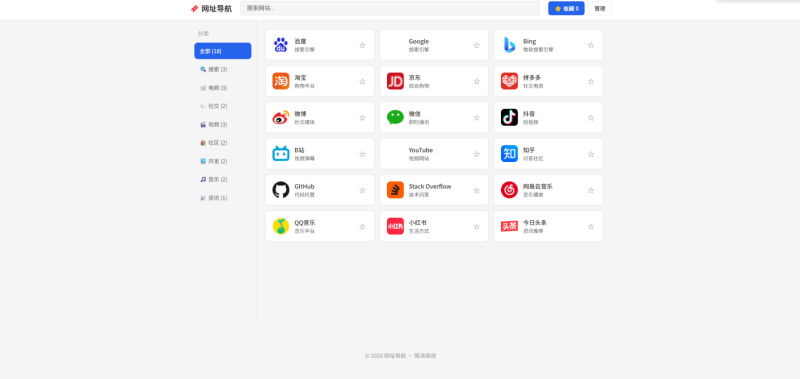Open the WeChat green bubble icon
Screen dimensions: 800x379
point(395,117)
